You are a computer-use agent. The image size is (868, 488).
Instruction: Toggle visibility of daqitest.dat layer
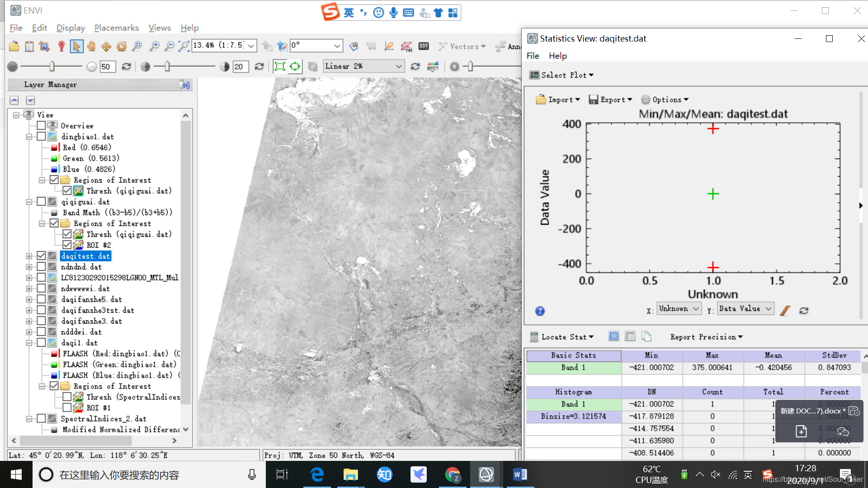[x=41, y=256]
